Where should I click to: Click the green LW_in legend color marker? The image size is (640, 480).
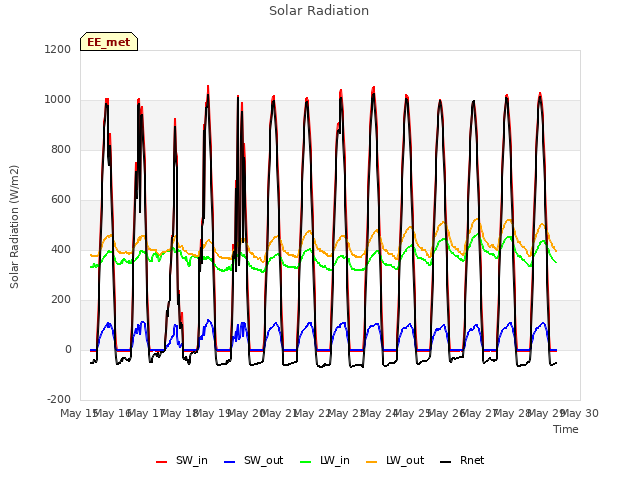(305, 462)
